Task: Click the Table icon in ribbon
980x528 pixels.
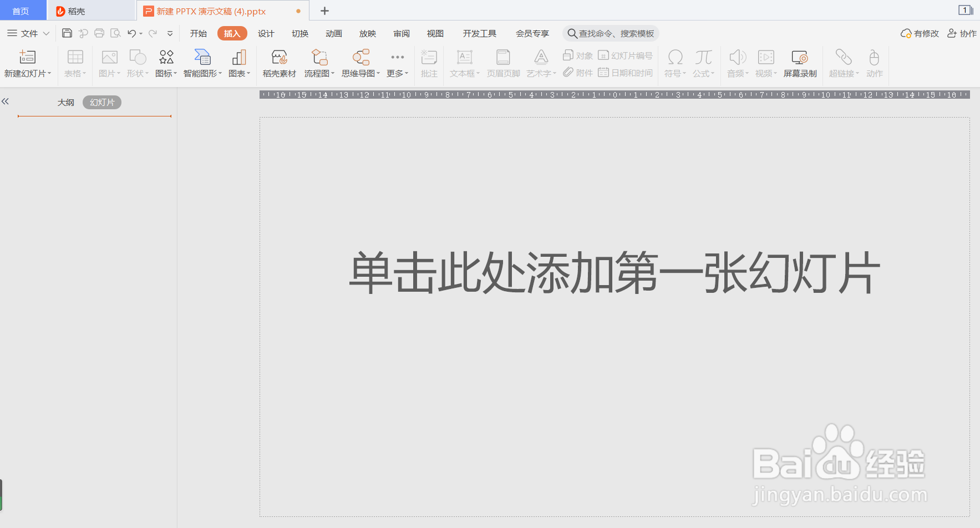Action: [75, 57]
